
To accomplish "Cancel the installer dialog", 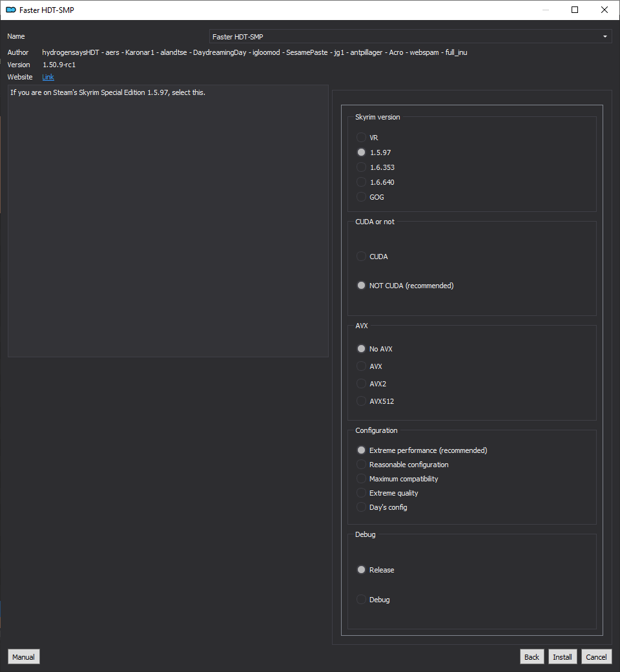I will pyautogui.click(x=596, y=657).
